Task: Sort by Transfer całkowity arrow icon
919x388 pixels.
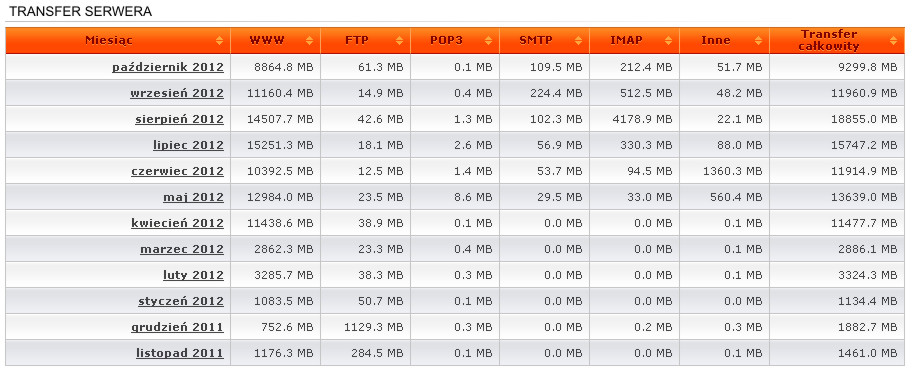Action: pyautogui.click(x=893, y=40)
